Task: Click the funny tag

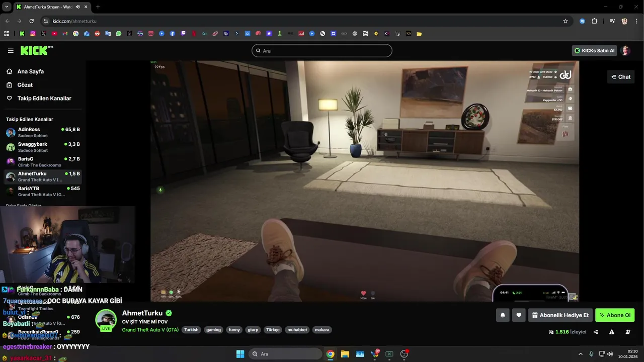Action: (234, 330)
